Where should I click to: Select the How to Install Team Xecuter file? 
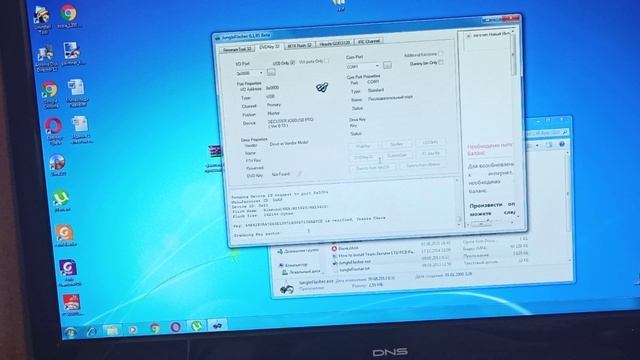[x=373, y=255]
